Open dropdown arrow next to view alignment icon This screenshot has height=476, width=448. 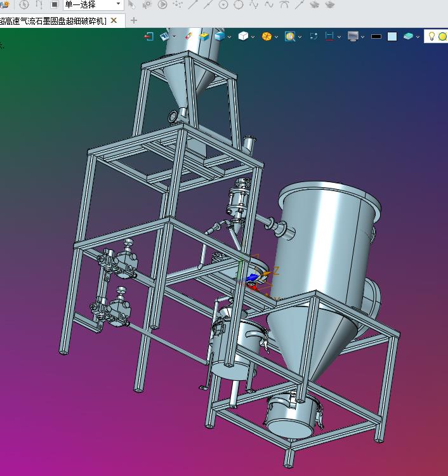pos(175,37)
